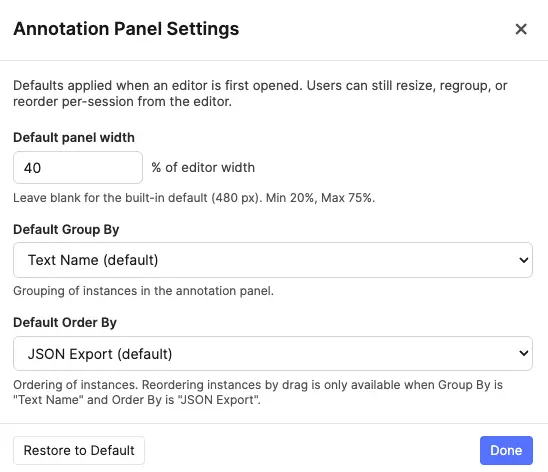Click the Restore to Default button
548x472 pixels.
click(x=79, y=450)
